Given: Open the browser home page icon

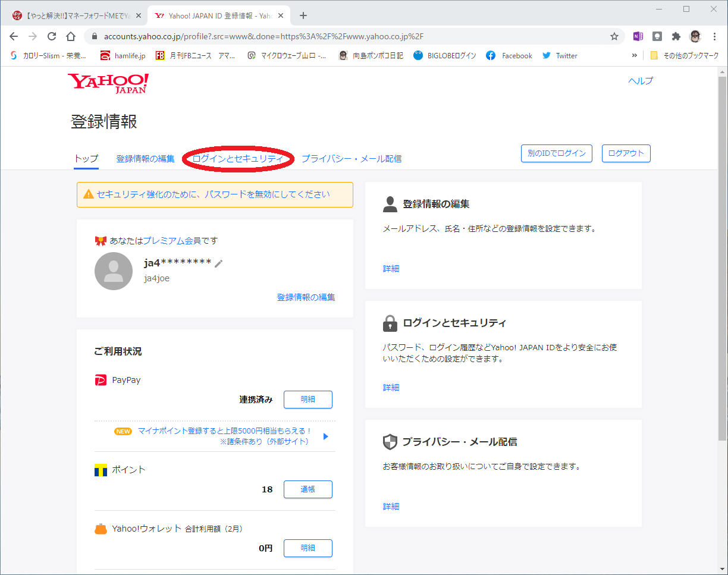Looking at the screenshot, I should (71, 36).
